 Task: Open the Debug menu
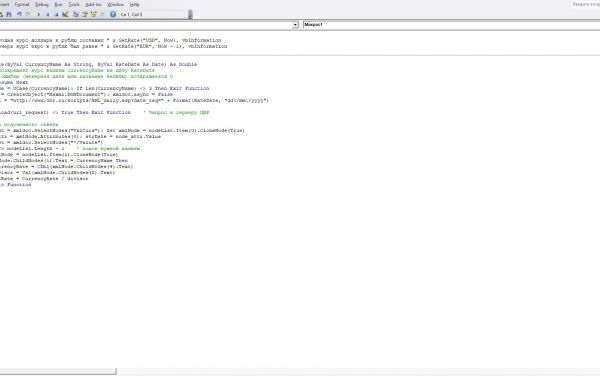tap(42, 5)
